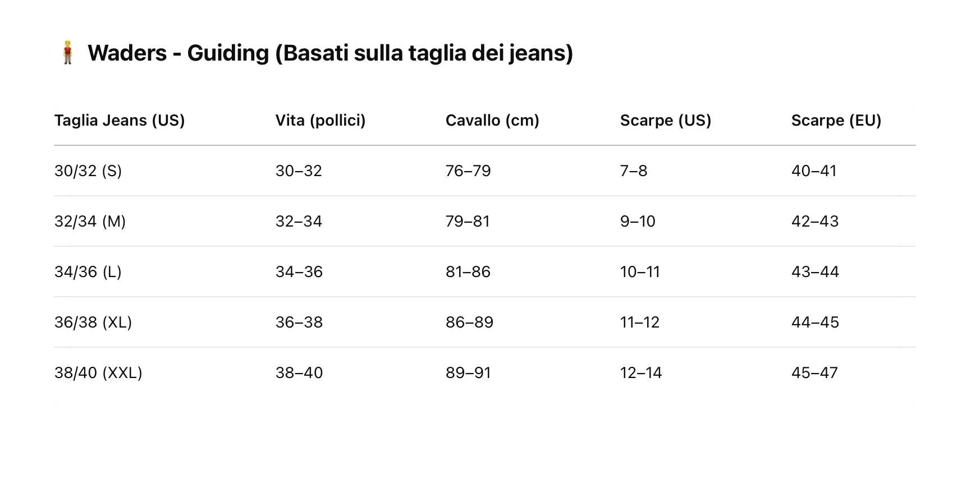Select the 12–14 US shoe size cell
Viewport: 980px width, 479px height.
[641, 373]
